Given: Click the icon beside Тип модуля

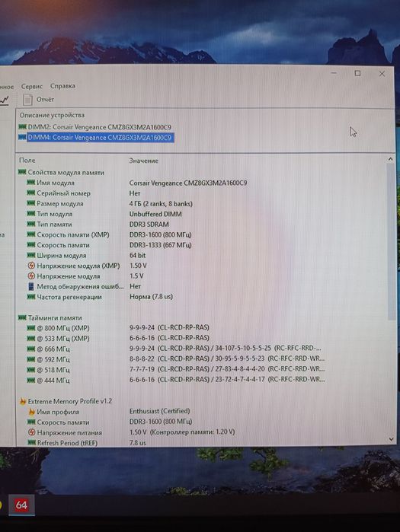Looking at the screenshot, I should [31, 213].
